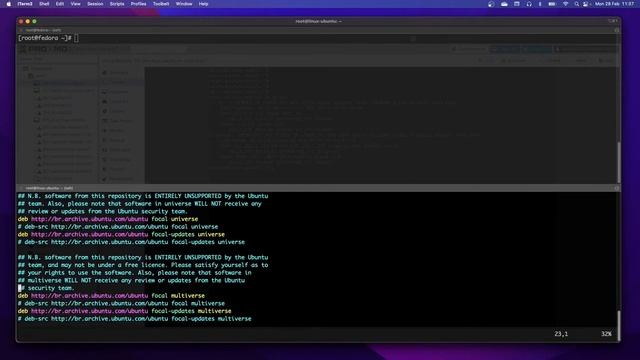This screenshot has width=640, height=360.
Task: Open Control Center in menu bar
Action: pos(586,4)
